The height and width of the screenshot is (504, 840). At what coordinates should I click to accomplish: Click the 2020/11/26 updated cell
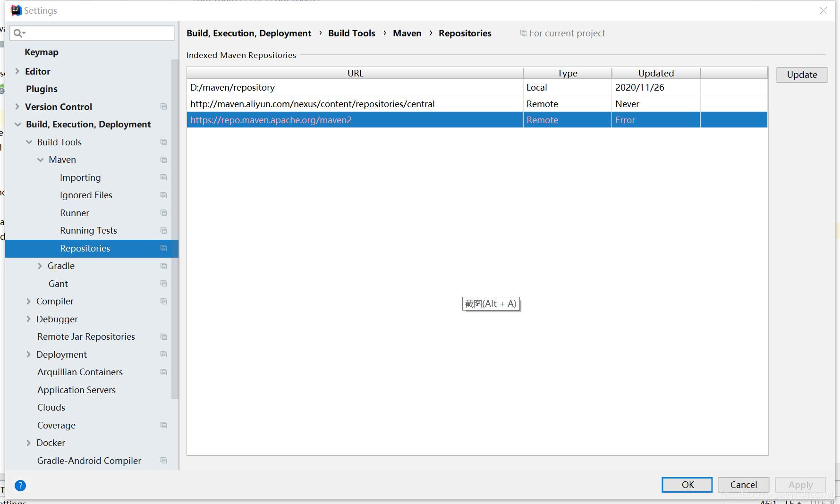656,87
